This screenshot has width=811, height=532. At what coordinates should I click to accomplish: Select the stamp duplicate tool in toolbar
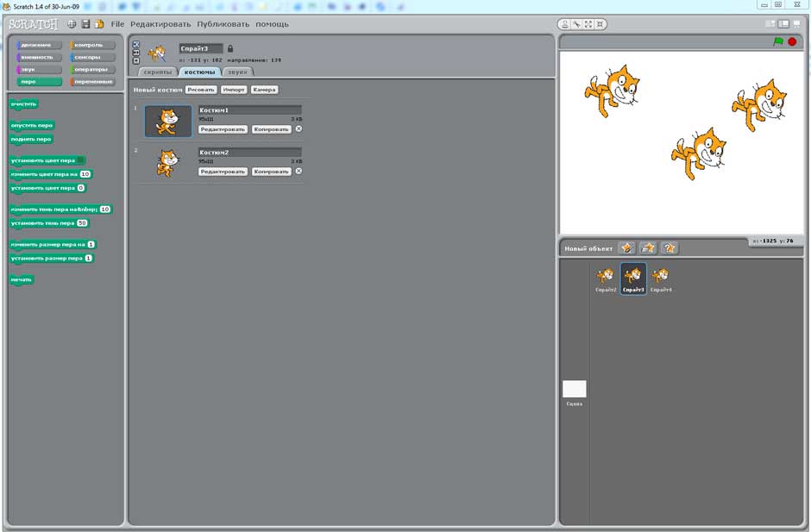565,24
